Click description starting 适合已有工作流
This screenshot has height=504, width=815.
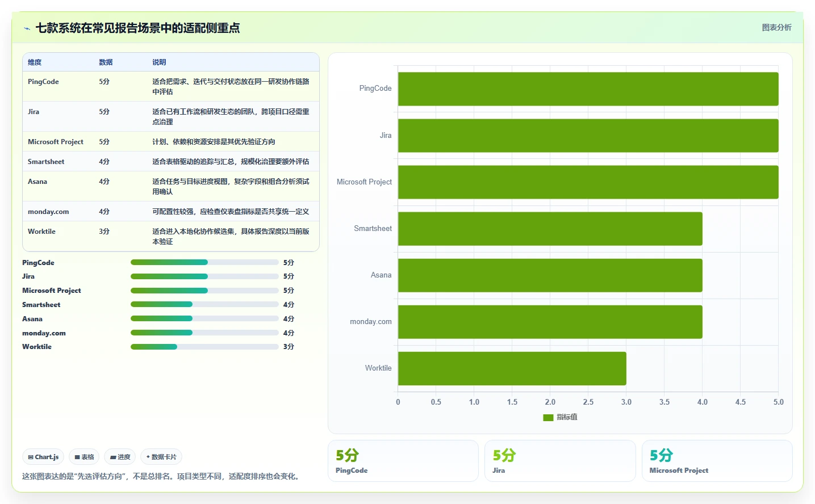click(231, 117)
